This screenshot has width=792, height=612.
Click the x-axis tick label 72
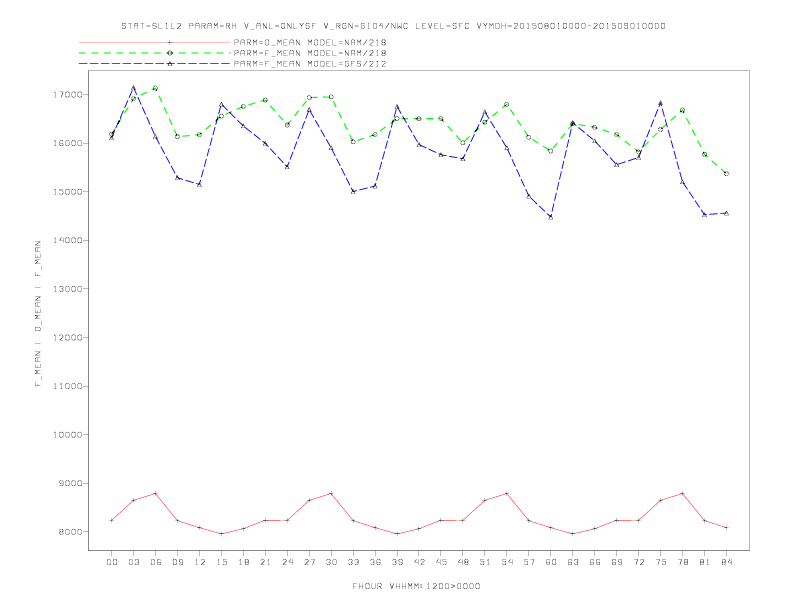point(638,562)
